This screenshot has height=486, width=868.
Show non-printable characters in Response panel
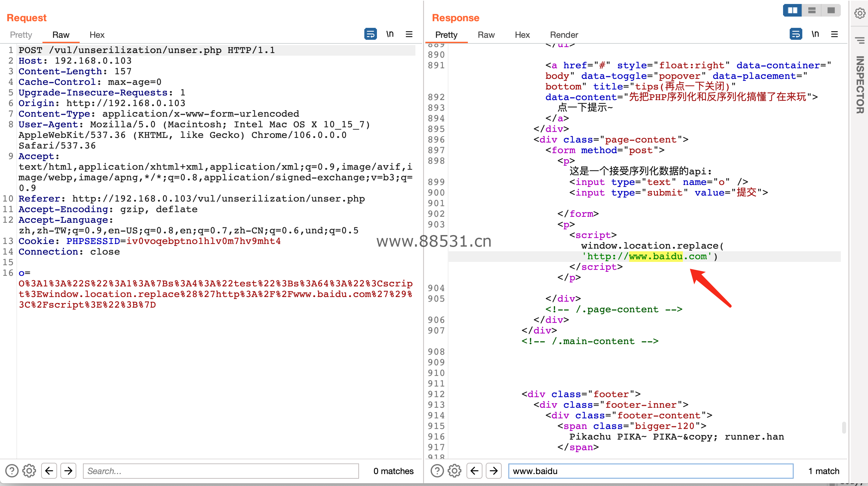tap(815, 34)
